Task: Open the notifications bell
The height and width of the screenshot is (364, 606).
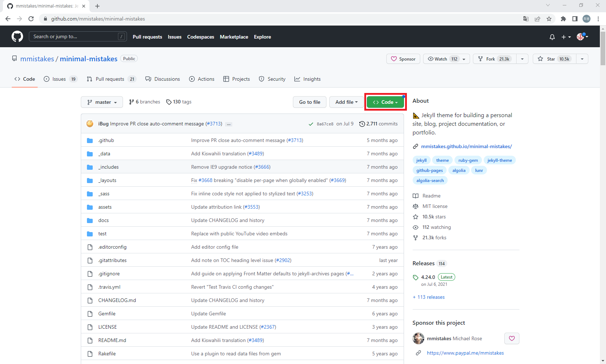Action: click(x=552, y=37)
